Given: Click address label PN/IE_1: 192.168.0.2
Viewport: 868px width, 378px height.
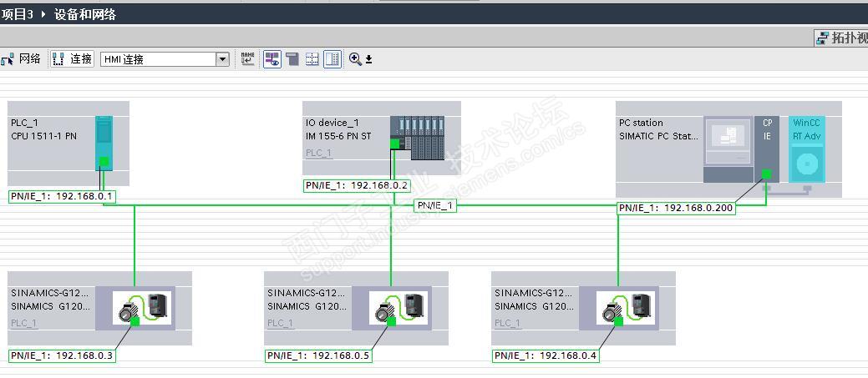Looking at the screenshot, I should click(357, 186).
